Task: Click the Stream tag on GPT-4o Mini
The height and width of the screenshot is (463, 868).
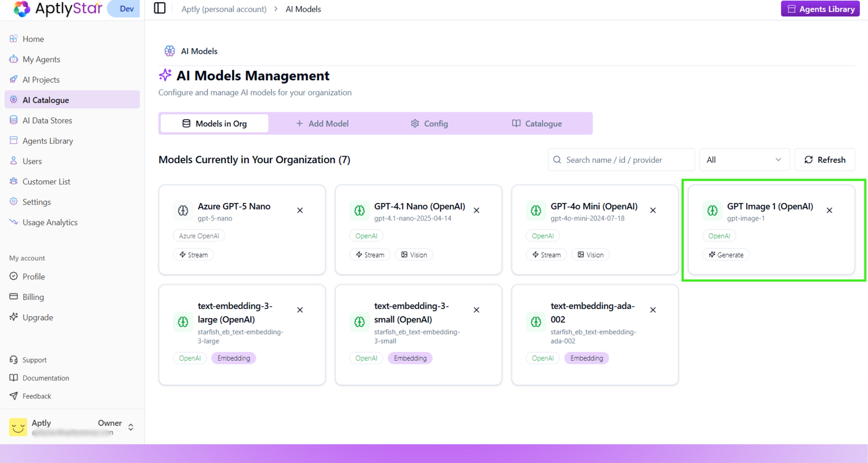Action: coord(546,255)
